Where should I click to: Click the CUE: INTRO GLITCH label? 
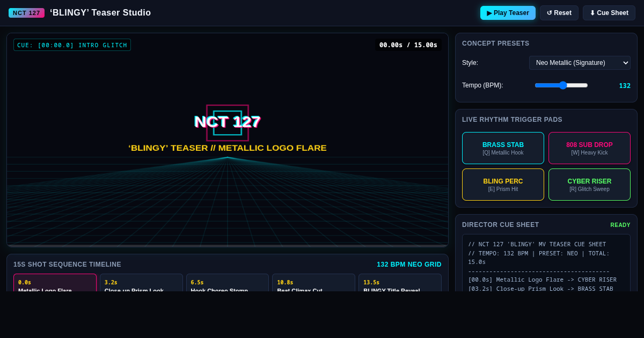pyautogui.click(x=72, y=45)
